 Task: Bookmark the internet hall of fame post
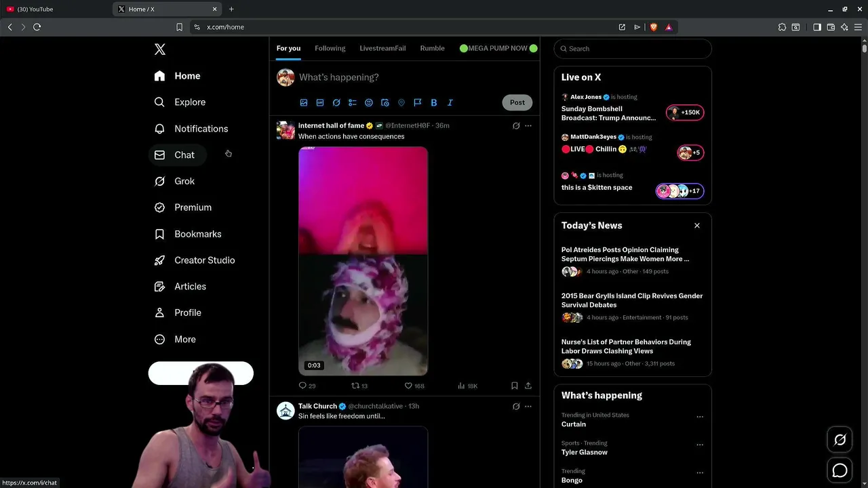coord(514,386)
